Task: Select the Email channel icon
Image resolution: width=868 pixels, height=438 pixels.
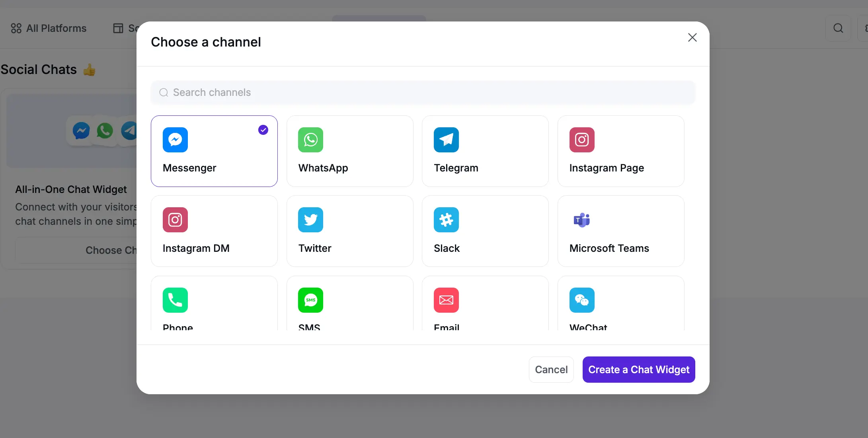Action: click(446, 300)
